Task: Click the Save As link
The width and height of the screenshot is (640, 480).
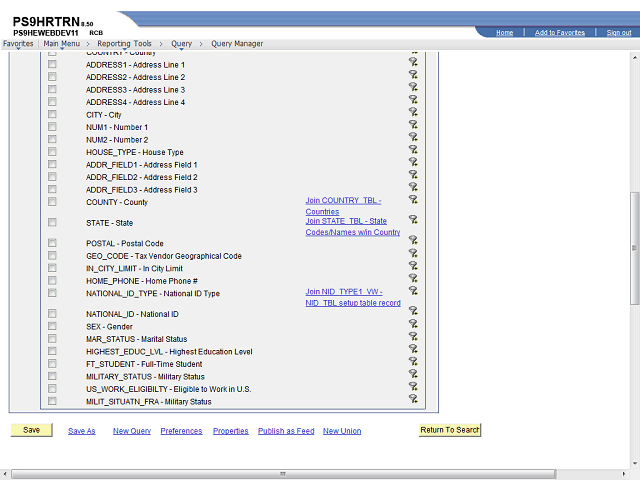Action: pos(82,431)
